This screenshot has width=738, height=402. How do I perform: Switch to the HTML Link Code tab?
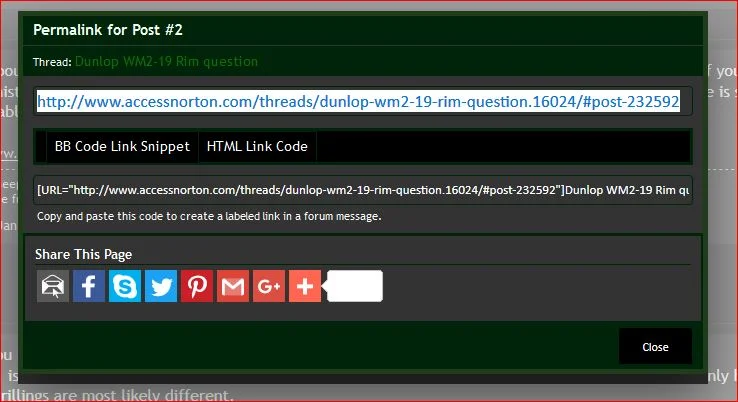pos(257,146)
